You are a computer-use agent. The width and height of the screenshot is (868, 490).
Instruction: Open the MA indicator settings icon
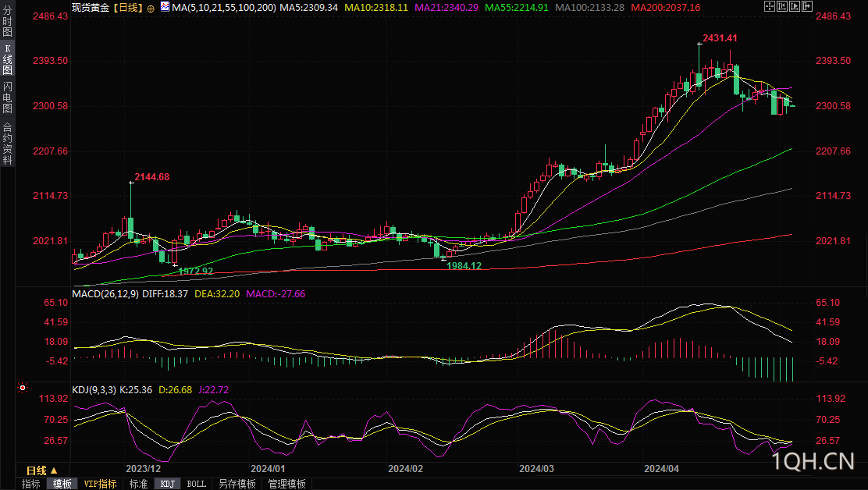(x=165, y=7)
